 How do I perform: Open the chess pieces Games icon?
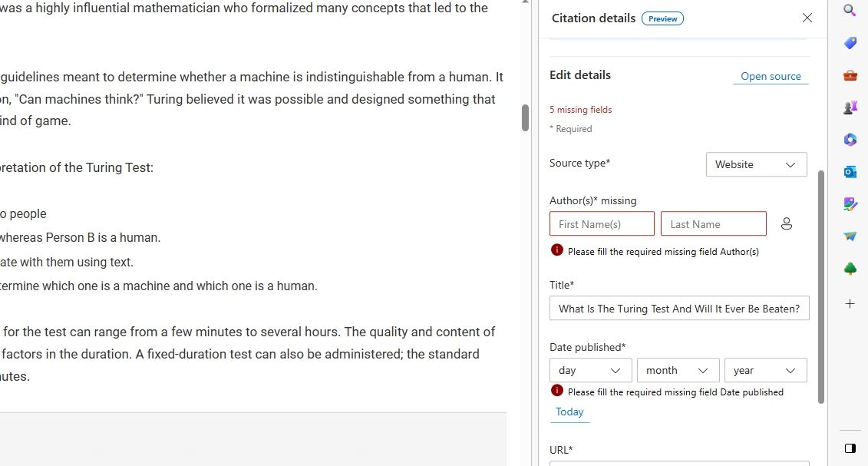[850, 107]
